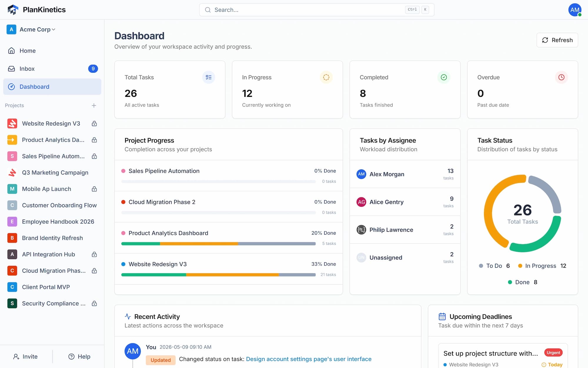The width and height of the screenshot is (588, 368).
Task: Select Dashboard in the sidebar
Action: [x=52, y=87]
